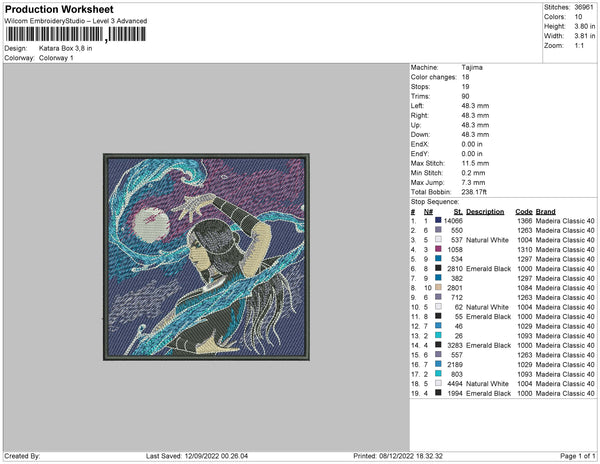Image resolution: width=600 pixels, height=464 pixels.
Task: Click the Code column header
Action: coord(523,212)
